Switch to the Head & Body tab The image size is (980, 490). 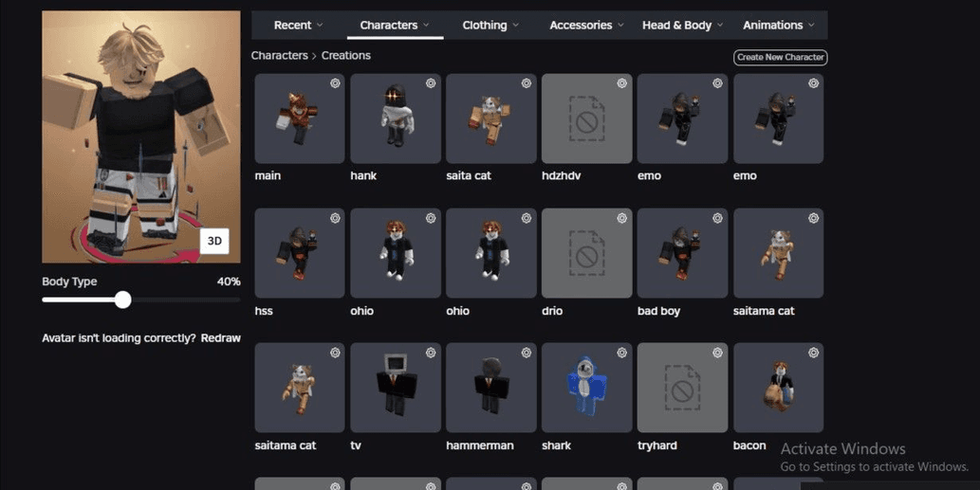(x=682, y=25)
